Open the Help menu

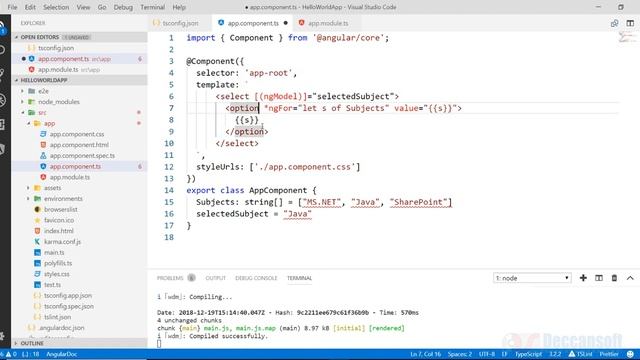tap(179, 7)
